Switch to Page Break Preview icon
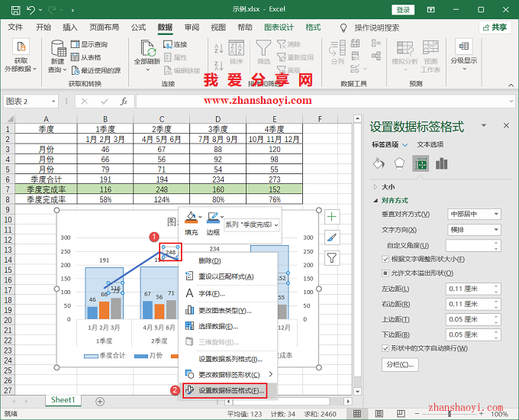 click(401, 414)
